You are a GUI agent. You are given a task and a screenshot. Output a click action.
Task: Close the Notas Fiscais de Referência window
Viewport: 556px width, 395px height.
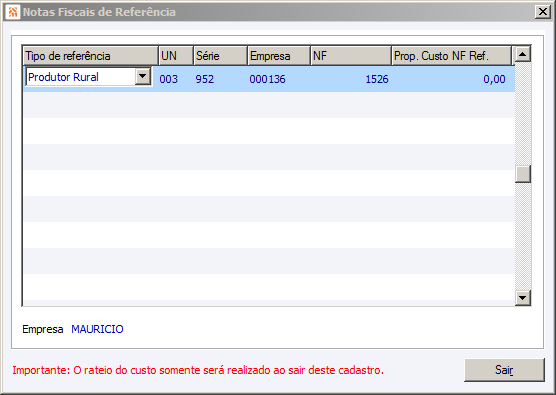[543, 12]
